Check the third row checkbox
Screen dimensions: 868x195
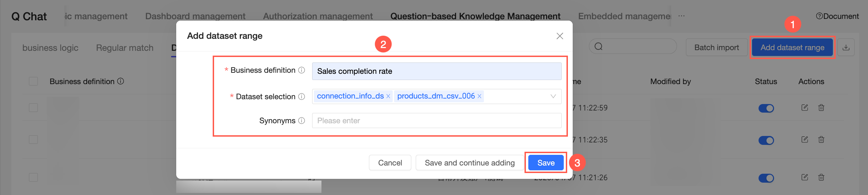(33, 177)
